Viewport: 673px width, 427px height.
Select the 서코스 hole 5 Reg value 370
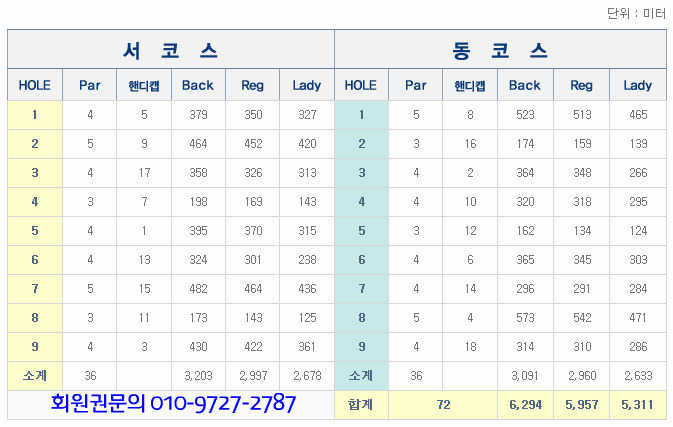(x=253, y=231)
